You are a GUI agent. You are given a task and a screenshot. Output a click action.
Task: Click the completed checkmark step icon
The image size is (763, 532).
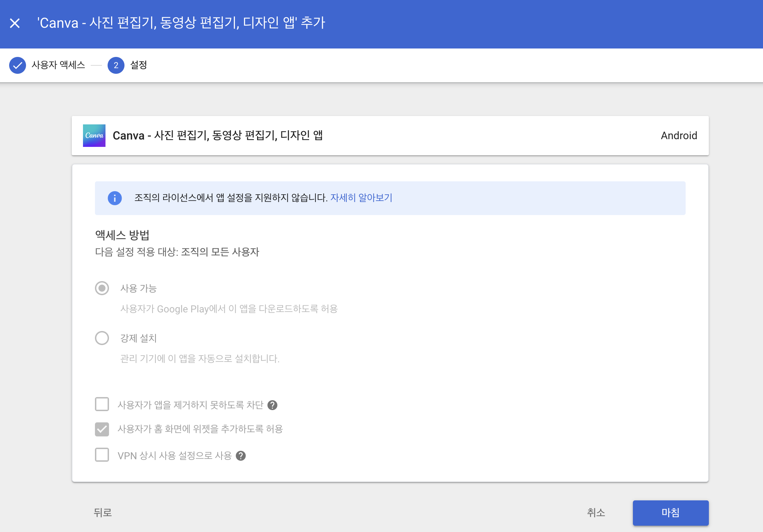[x=17, y=65]
